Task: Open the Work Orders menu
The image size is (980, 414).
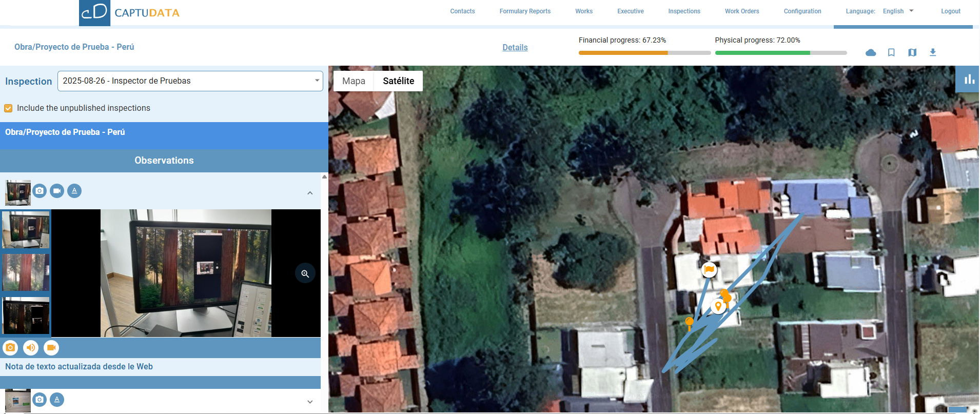Action: [741, 11]
